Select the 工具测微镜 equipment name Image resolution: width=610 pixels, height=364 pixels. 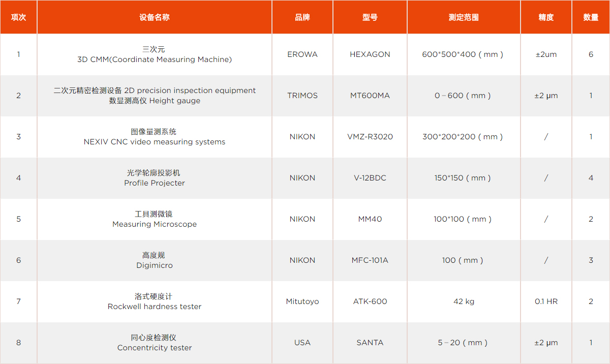point(154,214)
